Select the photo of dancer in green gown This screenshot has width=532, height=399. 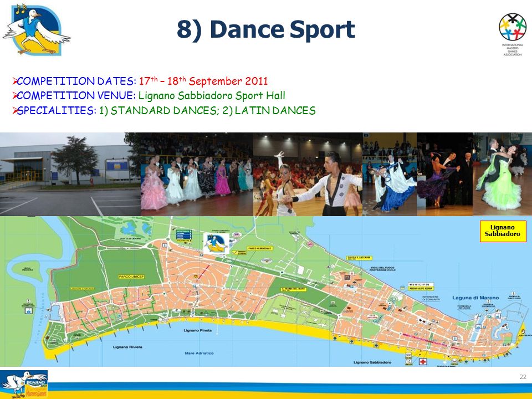coord(502,174)
